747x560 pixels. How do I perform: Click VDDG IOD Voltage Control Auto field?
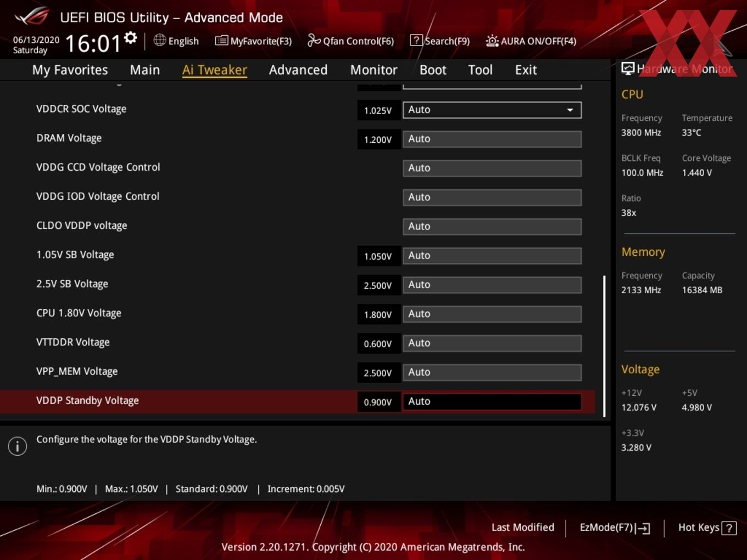click(x=492, y=197)
